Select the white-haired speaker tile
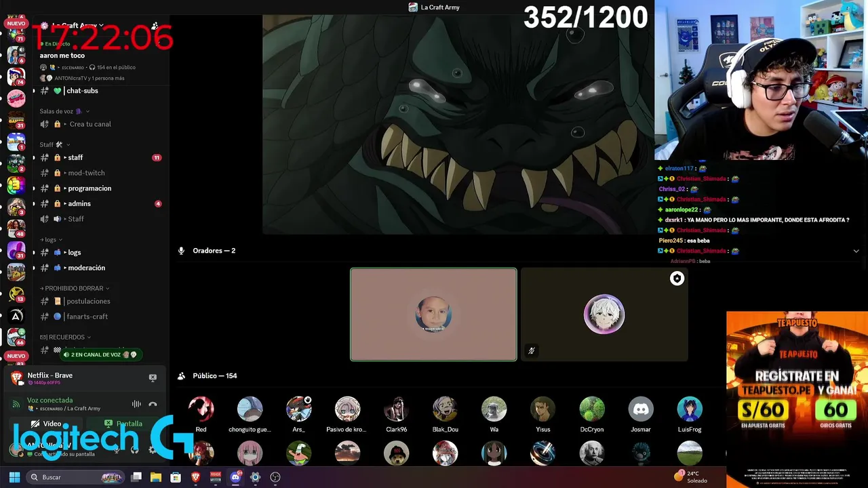The height and width of the screenshot is (488, 868). (x=604, y=314)
